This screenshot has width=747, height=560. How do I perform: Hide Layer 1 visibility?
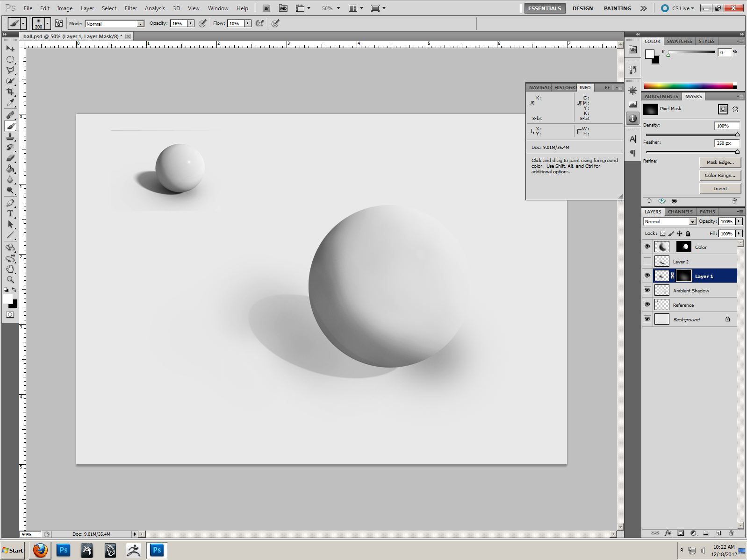[647, 276]
